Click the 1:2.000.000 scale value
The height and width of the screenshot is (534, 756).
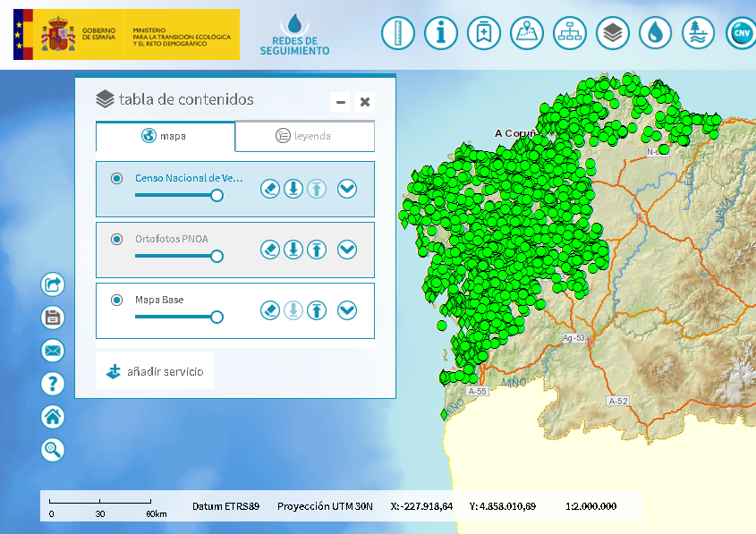point(590,506)
